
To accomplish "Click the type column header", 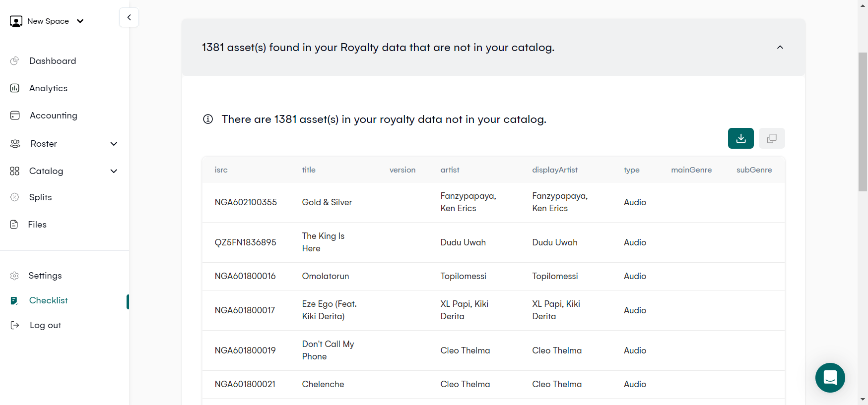I will pos(632,170).
